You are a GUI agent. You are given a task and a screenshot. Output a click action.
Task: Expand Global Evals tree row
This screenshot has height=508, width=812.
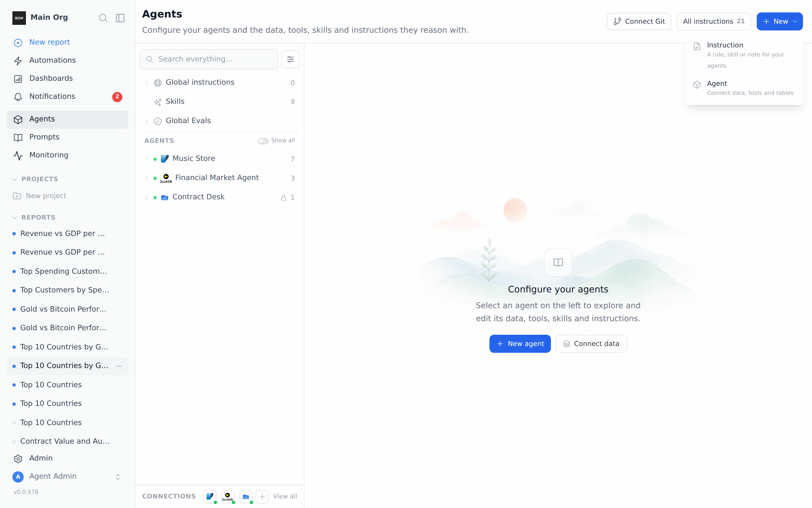(146, 121)
